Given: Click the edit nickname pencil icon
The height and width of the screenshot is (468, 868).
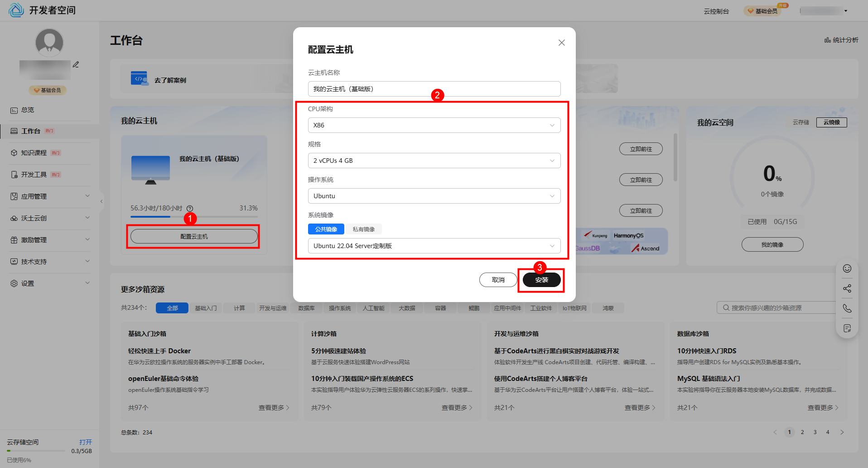Looking at the screenshot, I should 76,65.
